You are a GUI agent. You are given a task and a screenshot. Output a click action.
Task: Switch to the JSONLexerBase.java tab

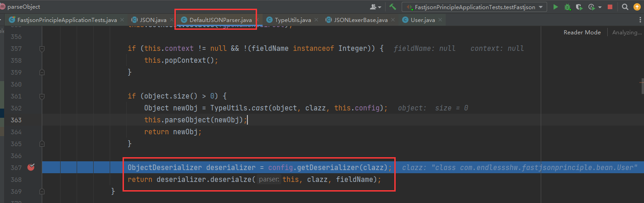coord(360,20)
